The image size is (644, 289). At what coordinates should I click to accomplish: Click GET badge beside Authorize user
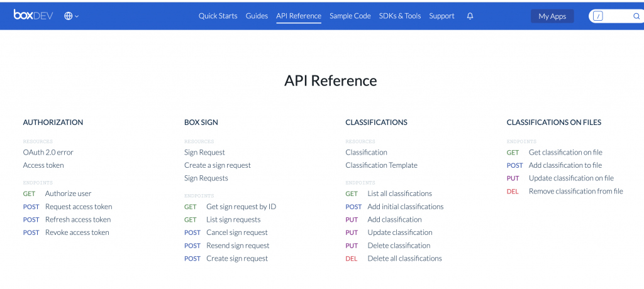point(29,194)
